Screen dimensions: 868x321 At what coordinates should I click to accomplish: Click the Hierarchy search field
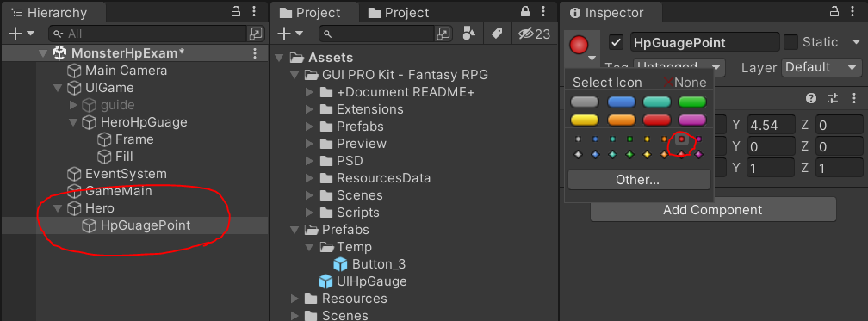tap(148, 34)
